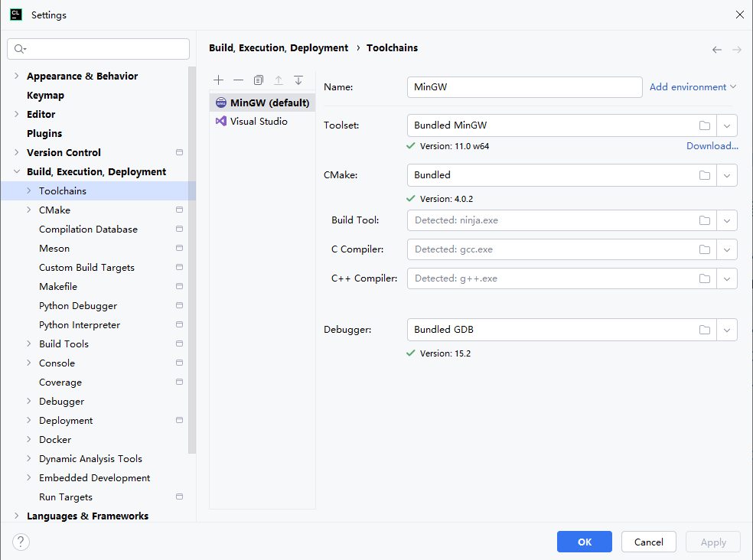Click the Apply button
The width and height of the screenshot is (753, 560).
[713, 542]
